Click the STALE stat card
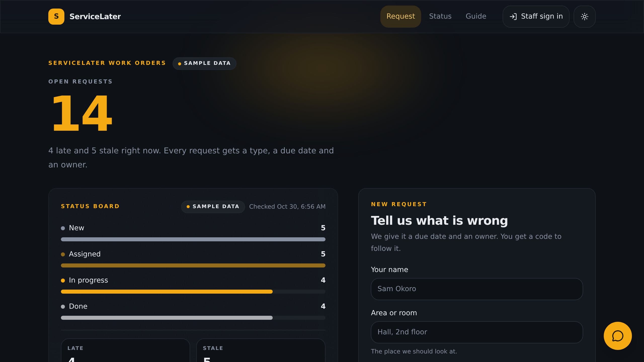The height and width of the screenshot is (362, 644). (261, 350)
